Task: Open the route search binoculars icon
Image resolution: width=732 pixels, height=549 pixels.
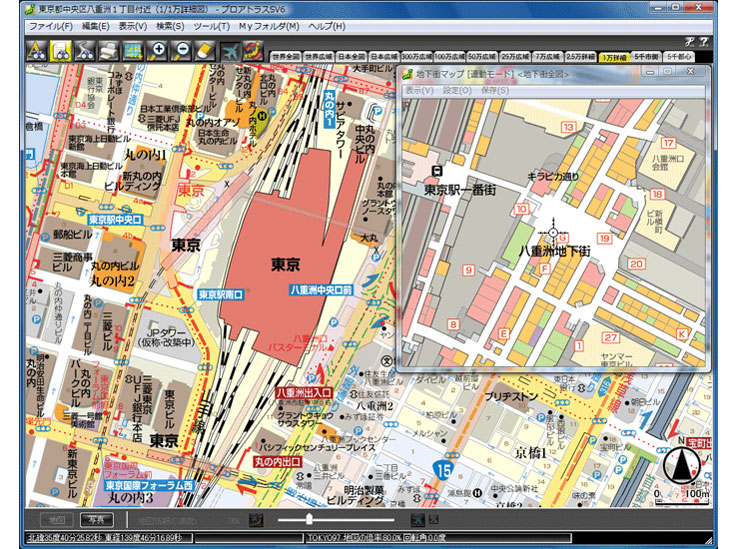Action: (85, 50)
